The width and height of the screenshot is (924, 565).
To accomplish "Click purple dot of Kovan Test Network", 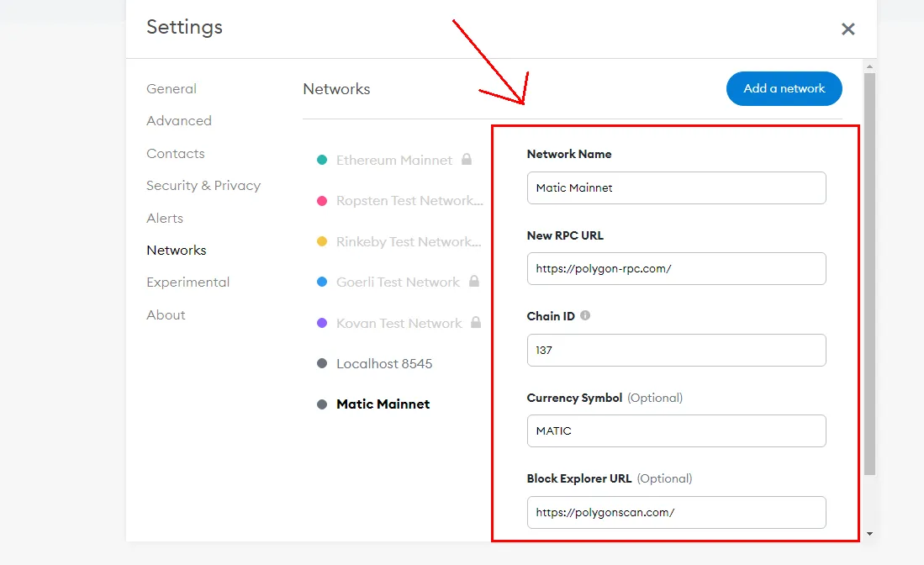I will coord(322,323).
